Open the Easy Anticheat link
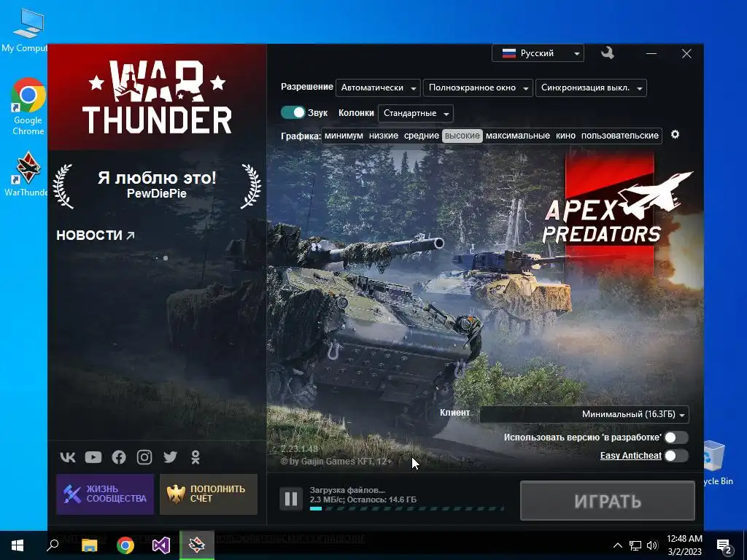Viewport: 747px width, 560px height. pyautogui.click(x=631, y=456)
